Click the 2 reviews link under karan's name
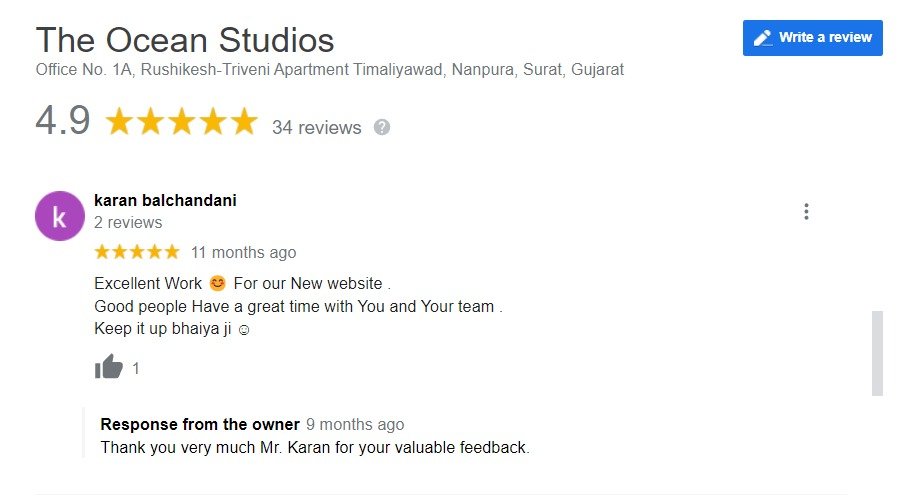Image resolution: width=905 pixels, height=500 pixels. tap(128, 222)
